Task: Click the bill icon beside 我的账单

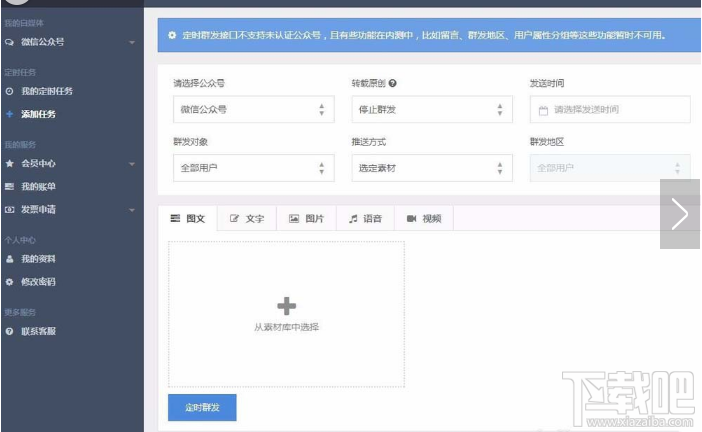Action: (9, 186)
